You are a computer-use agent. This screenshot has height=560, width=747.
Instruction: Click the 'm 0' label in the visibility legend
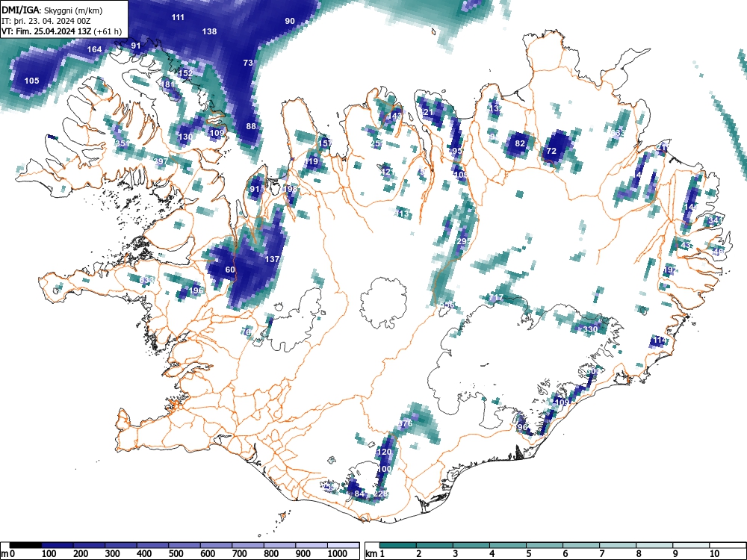click(x=8, y=553)
